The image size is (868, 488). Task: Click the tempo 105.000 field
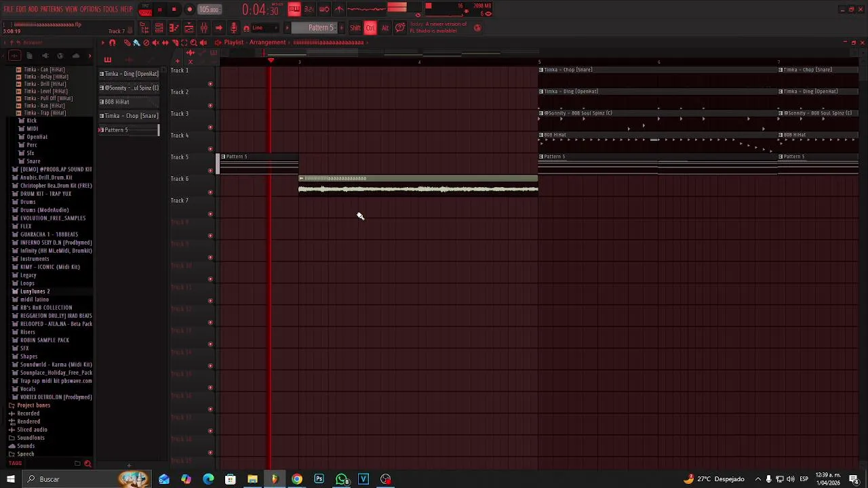(x=209, y=9)
